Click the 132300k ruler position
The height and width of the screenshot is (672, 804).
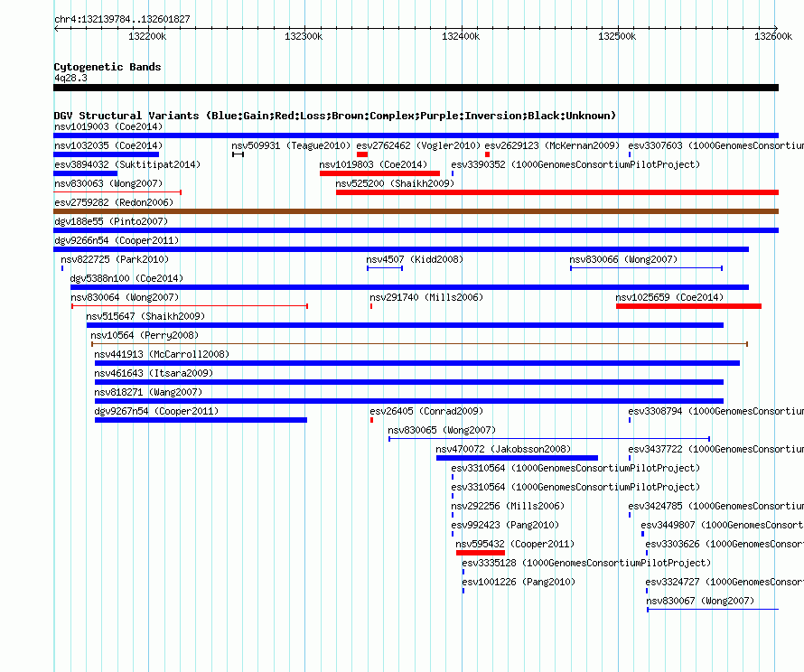[304, 36]
